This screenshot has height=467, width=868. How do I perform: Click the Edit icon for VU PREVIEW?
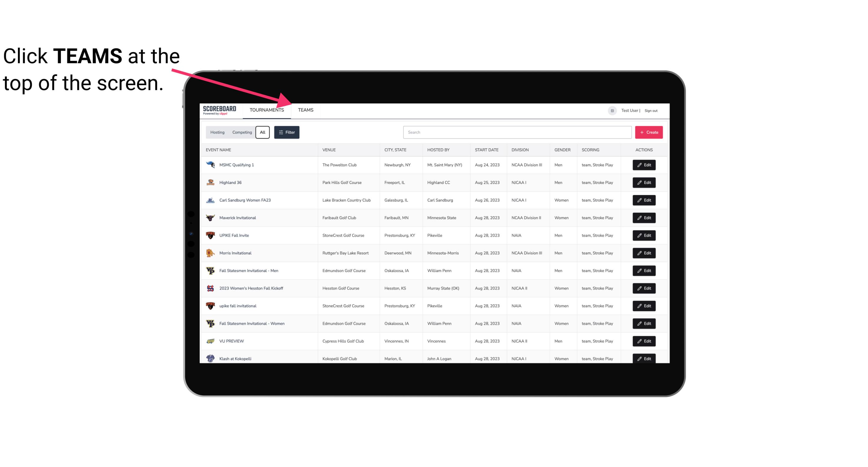[x=644, y=340]
